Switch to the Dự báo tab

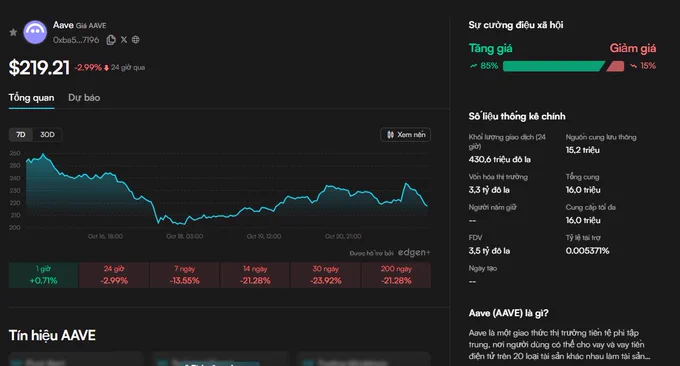tap(84, 98)
